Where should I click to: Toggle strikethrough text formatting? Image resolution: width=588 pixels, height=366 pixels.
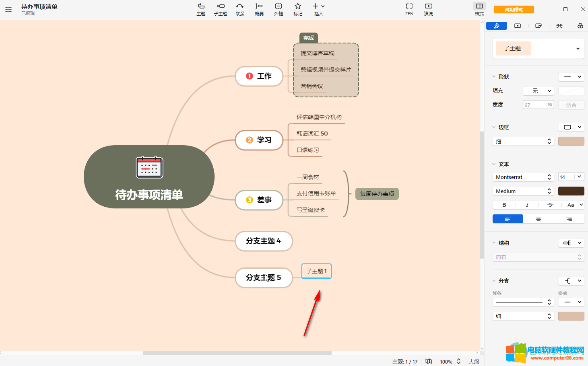(550, 205)
